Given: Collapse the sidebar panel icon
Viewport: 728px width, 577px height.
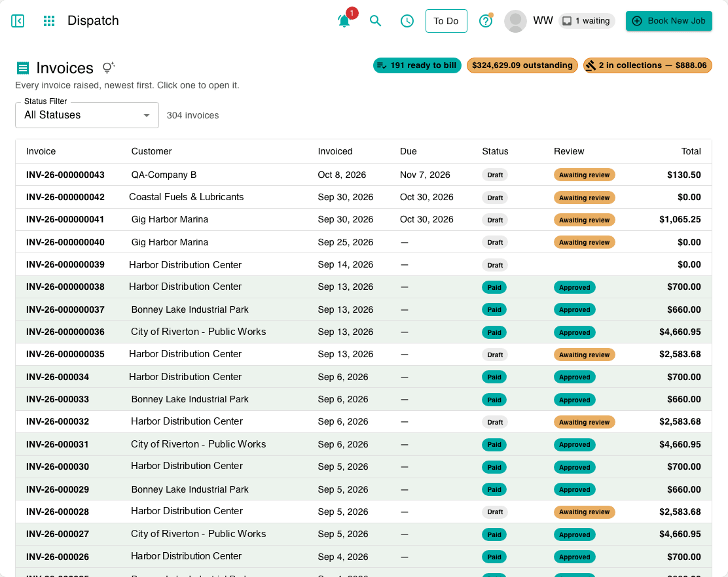Looking at the screenshot, I should 18,21.
